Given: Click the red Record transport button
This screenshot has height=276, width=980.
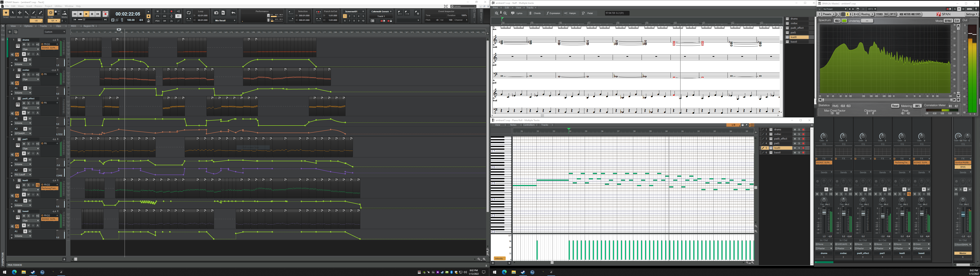Looking at the screenshot, I should coord(105,14).
